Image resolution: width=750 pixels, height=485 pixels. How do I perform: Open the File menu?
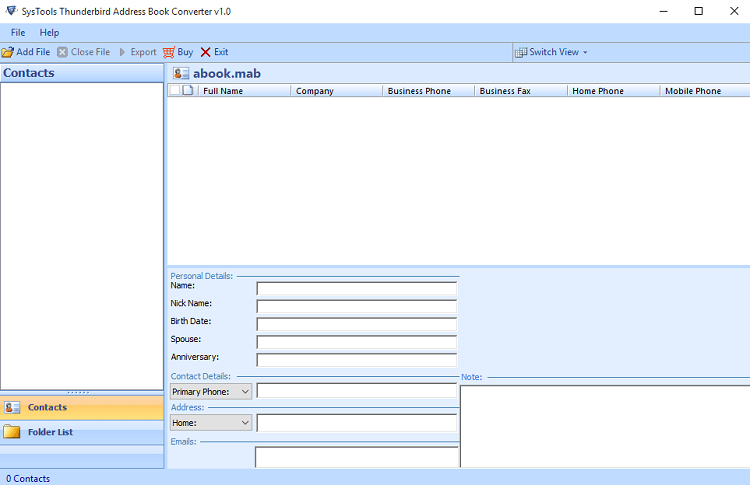pos(18,33)
